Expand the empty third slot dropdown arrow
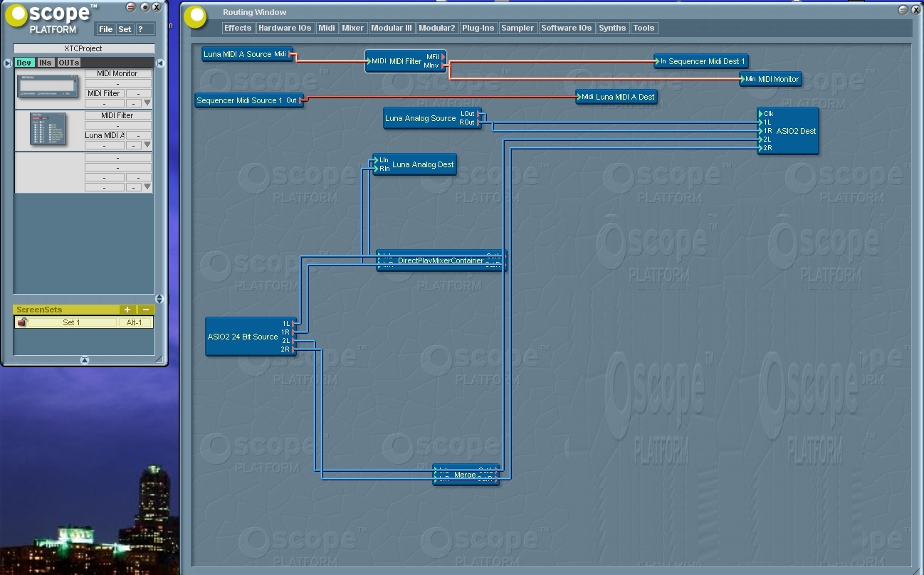The image size is (924, 575). pos(147,187)
